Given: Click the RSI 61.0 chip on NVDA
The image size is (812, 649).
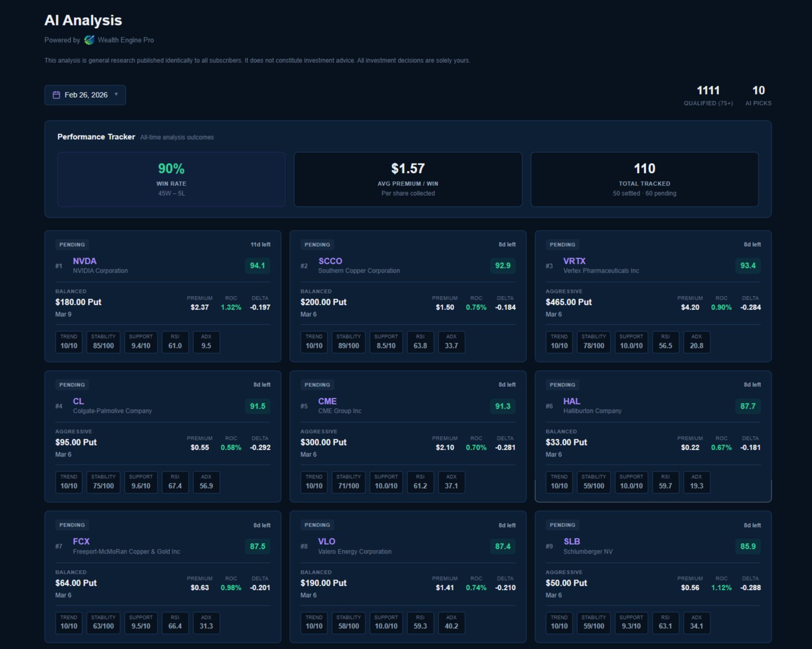Looking at the screenshot, I should point(175,342).
